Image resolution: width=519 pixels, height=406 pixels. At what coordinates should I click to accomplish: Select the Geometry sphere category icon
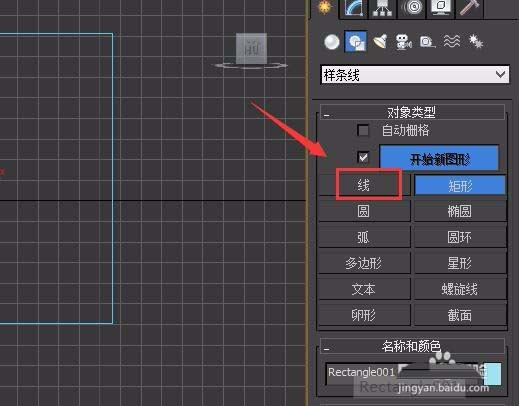332,42
